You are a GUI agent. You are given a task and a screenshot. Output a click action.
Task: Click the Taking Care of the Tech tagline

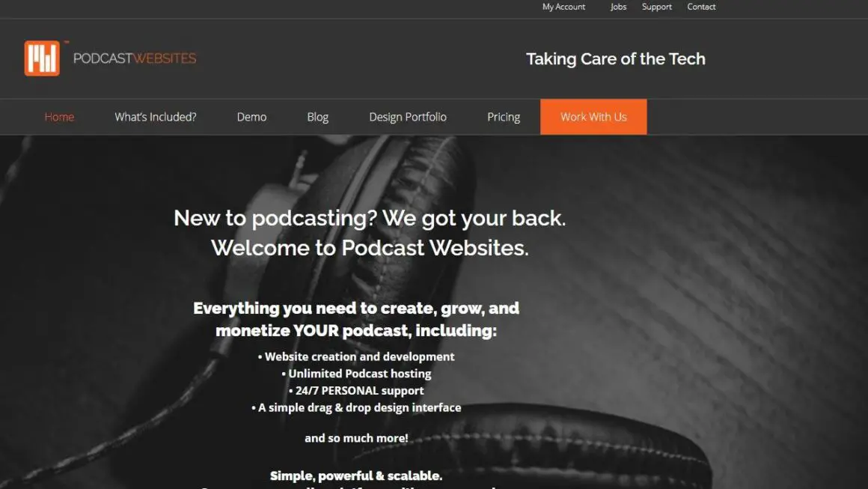[x=616, y=58]
